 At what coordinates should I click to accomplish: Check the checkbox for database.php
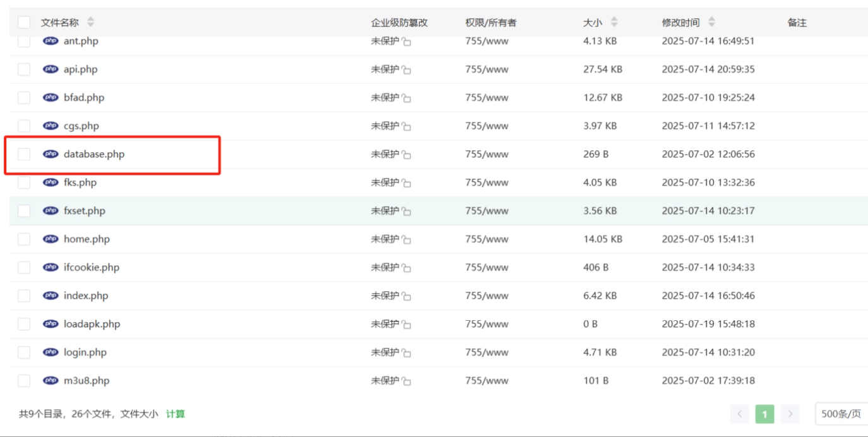[23, 153]
